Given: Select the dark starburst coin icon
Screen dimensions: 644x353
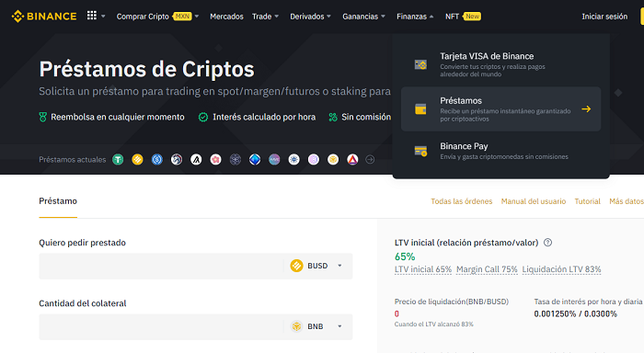Looking at the screenshot, I should click(x=236, y=159).
